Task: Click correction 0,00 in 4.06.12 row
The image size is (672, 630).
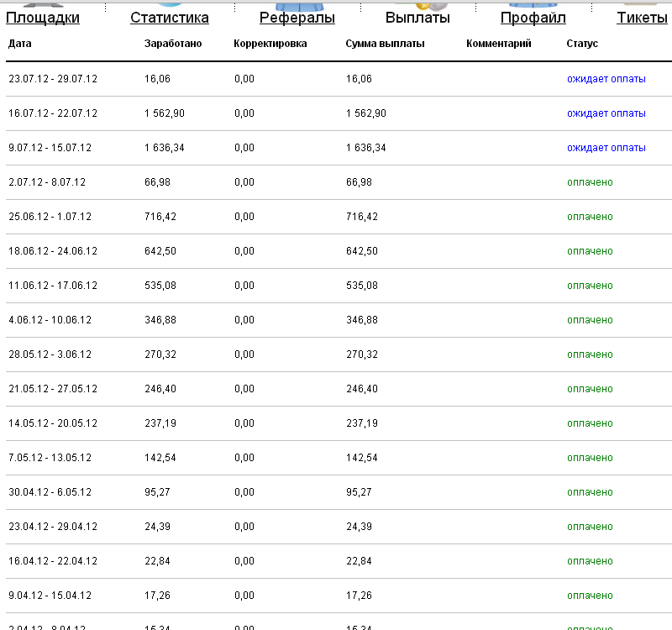Action: coord(244,320)
